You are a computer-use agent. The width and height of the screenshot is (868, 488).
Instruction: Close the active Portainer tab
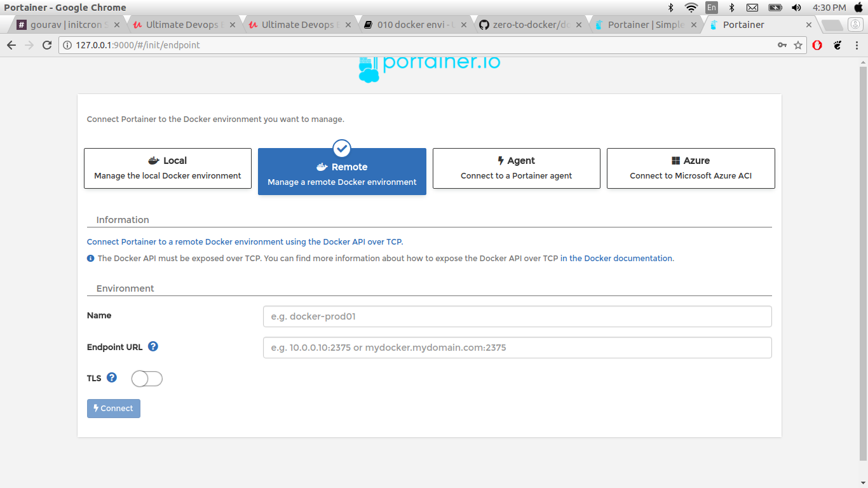point(808,25)
